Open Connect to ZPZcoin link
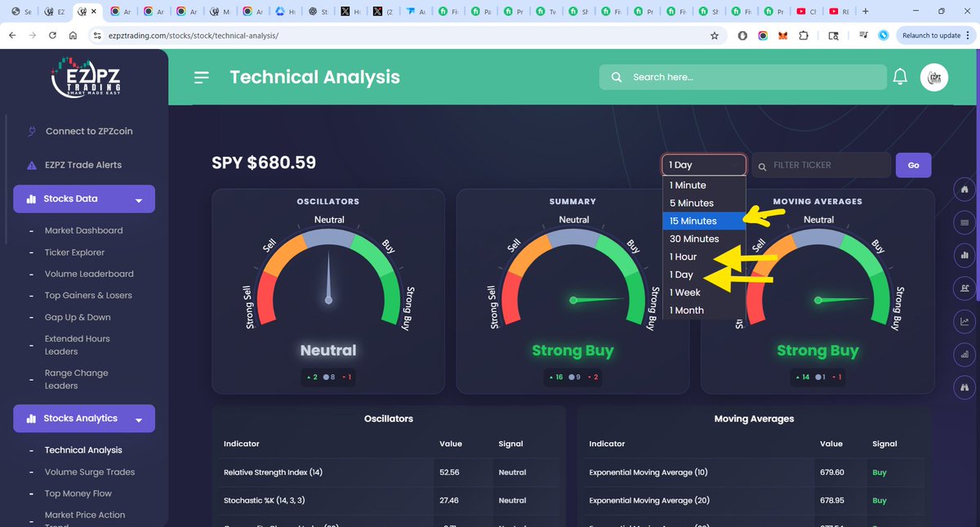The width and height of the screenshot is (980, 527). pos(89,131)
